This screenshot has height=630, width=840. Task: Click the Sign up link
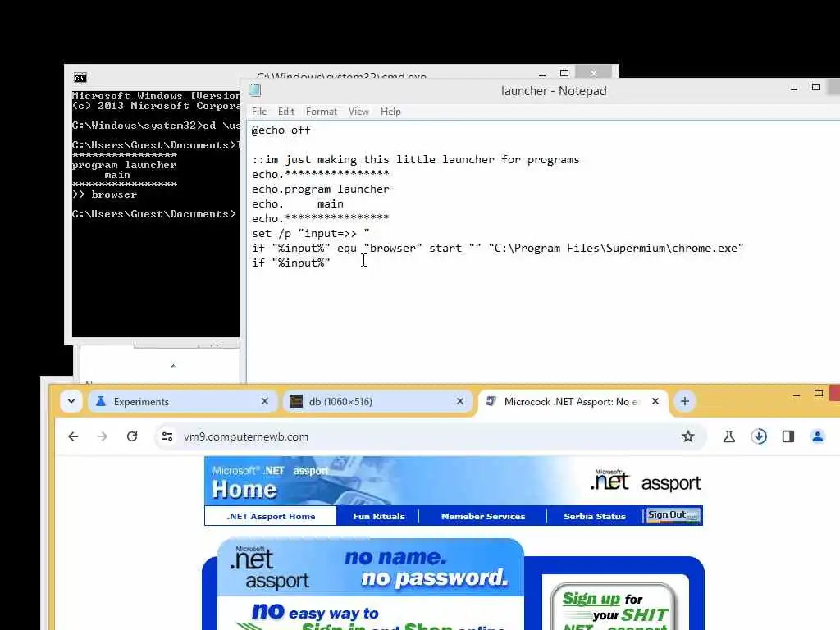(x=591, y=598)
